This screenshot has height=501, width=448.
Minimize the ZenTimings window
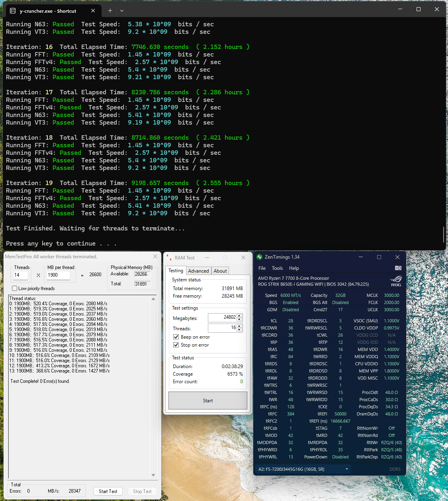361,257
